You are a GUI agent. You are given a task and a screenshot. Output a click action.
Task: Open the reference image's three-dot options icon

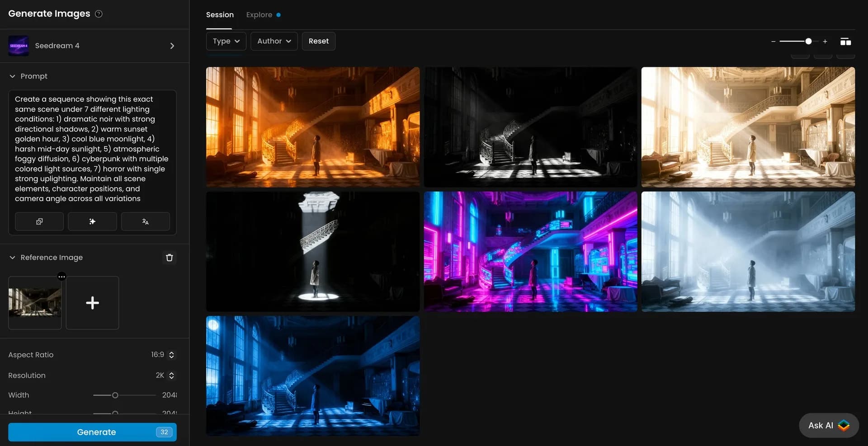pyautogui.click(x=62, y=276)
